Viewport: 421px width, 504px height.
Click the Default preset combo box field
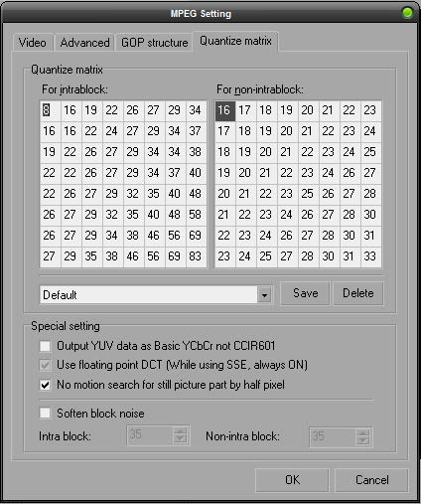(x=149, y=294)
